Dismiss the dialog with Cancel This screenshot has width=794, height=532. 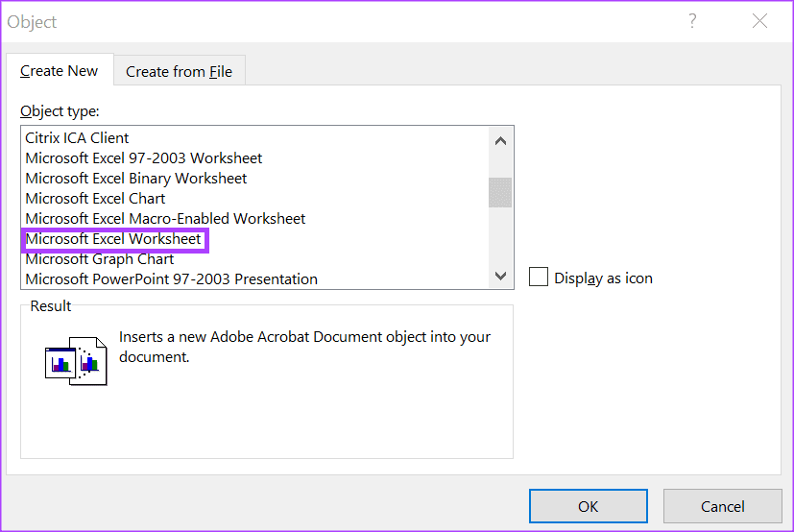pyautogui.click(x=723, y=506)
